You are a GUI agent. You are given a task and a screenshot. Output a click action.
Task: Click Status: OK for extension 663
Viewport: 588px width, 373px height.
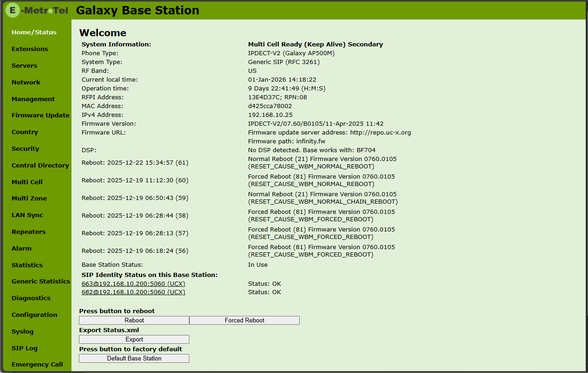(265, 284)
